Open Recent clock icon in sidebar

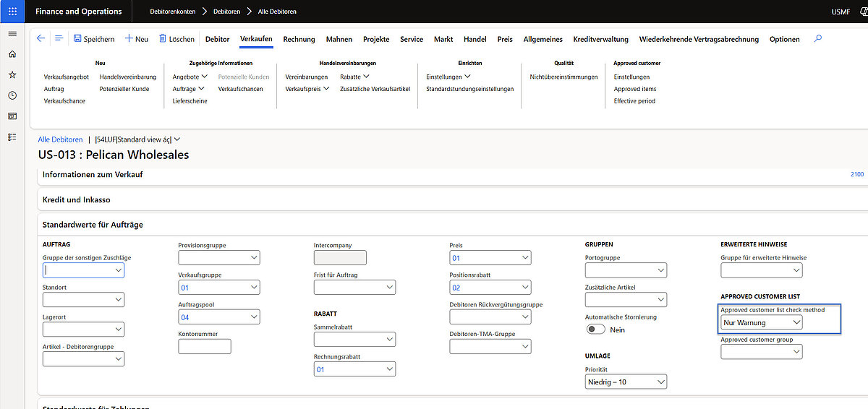click(x=12, y=95)
